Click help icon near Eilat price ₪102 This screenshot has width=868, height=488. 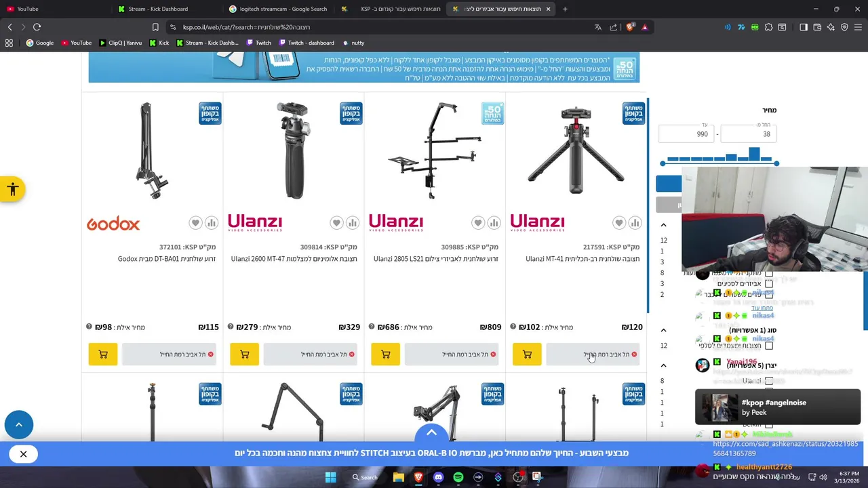tap(513, 327)
